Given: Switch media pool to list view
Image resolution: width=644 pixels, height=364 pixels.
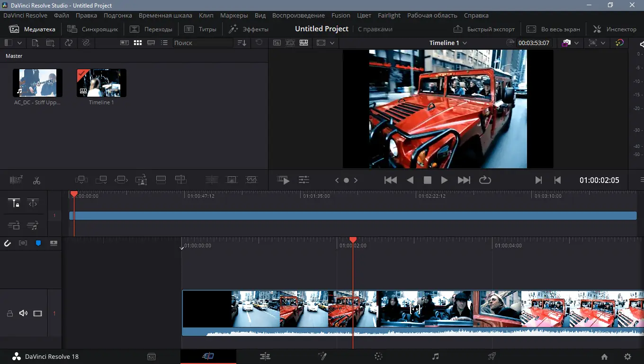Looking at the screenshot, I should (x=164, y=43).
